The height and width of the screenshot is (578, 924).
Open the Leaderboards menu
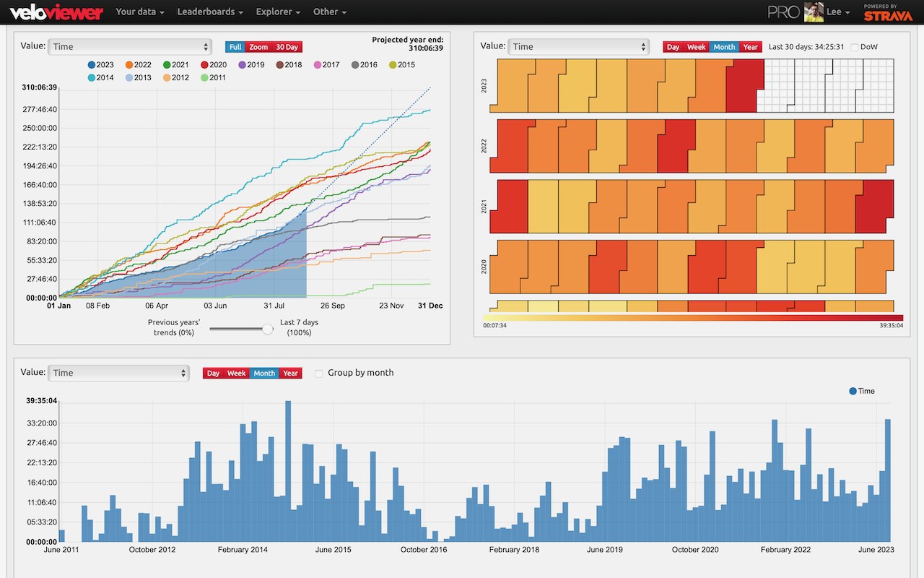coord(210,12)
